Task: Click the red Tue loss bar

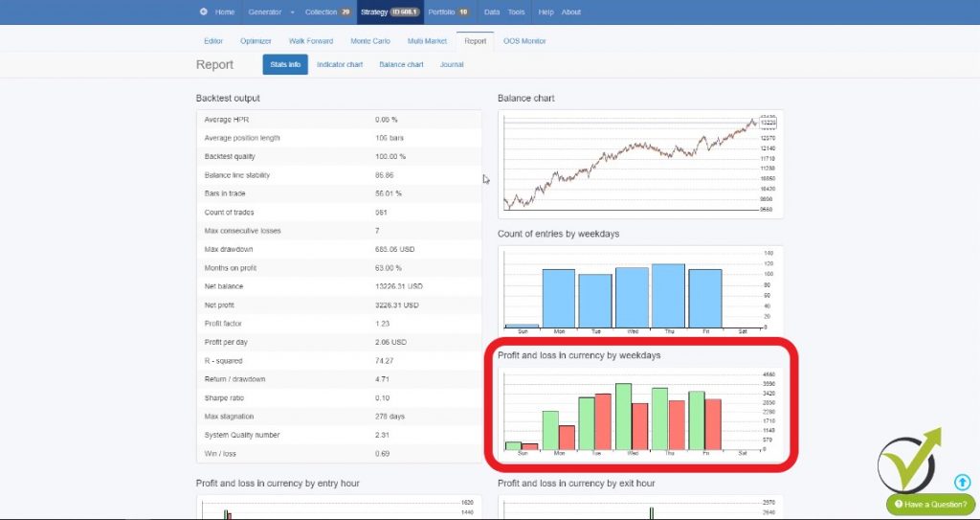Action: (x=603, y=421)
